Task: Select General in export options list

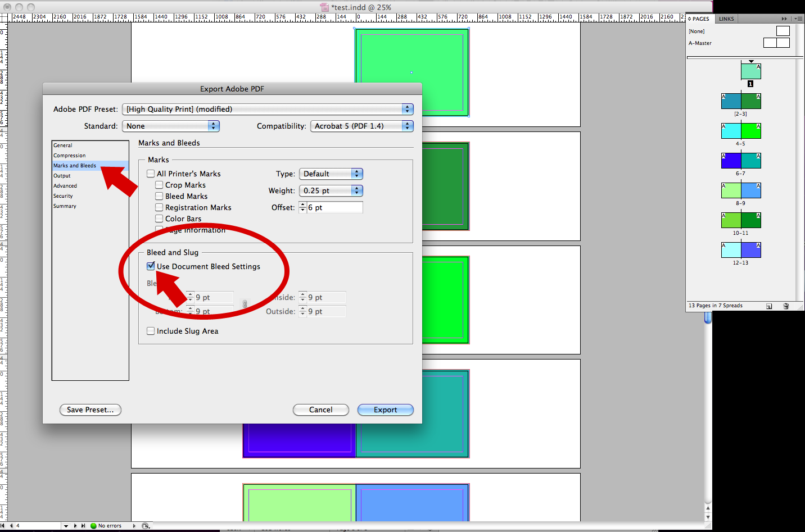Action: click(x=90, y=145)
